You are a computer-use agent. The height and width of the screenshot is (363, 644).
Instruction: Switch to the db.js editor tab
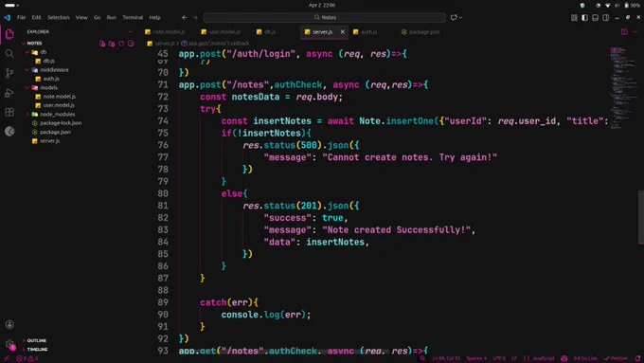coord(266,31)
